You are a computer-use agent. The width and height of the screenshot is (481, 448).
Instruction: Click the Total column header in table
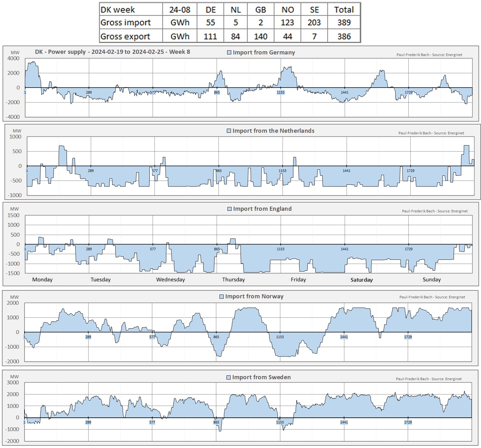344,10
